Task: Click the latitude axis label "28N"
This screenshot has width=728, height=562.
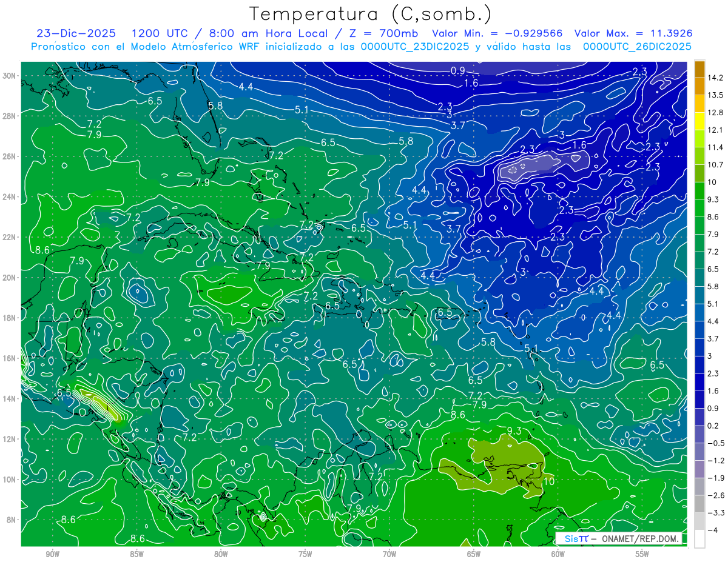Action: coord(10,116)
